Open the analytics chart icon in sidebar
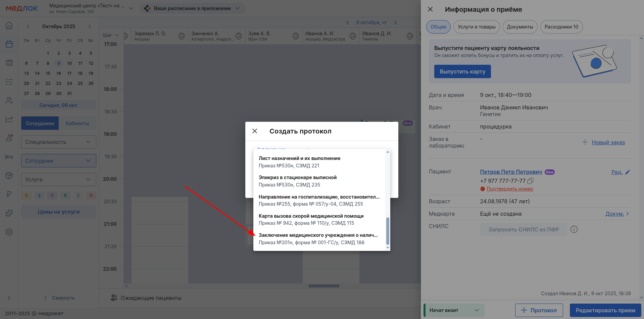 [x=9, y=119]
